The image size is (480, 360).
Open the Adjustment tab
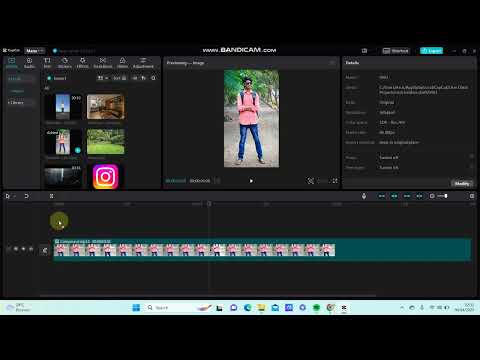(143, 63)
